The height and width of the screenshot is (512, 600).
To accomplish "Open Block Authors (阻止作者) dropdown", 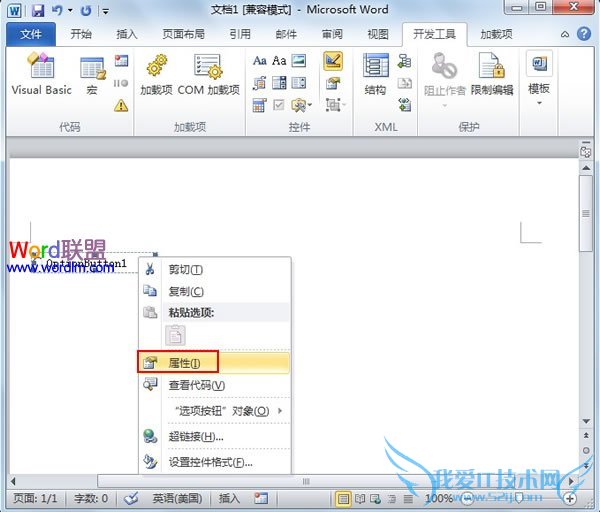I will [x=445, y=80].
